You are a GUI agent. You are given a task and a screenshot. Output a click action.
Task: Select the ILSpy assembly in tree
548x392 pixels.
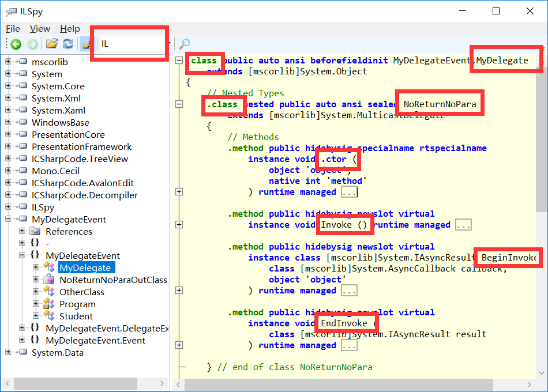[43, 207]
